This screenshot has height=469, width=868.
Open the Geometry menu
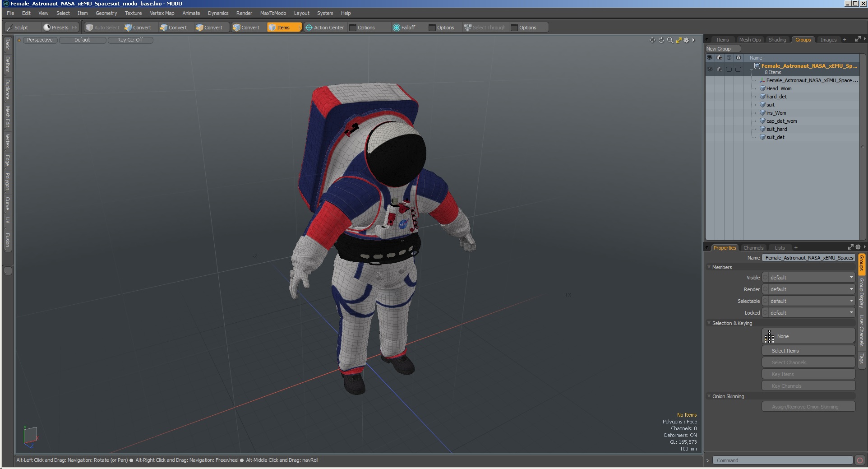(106, 13)
